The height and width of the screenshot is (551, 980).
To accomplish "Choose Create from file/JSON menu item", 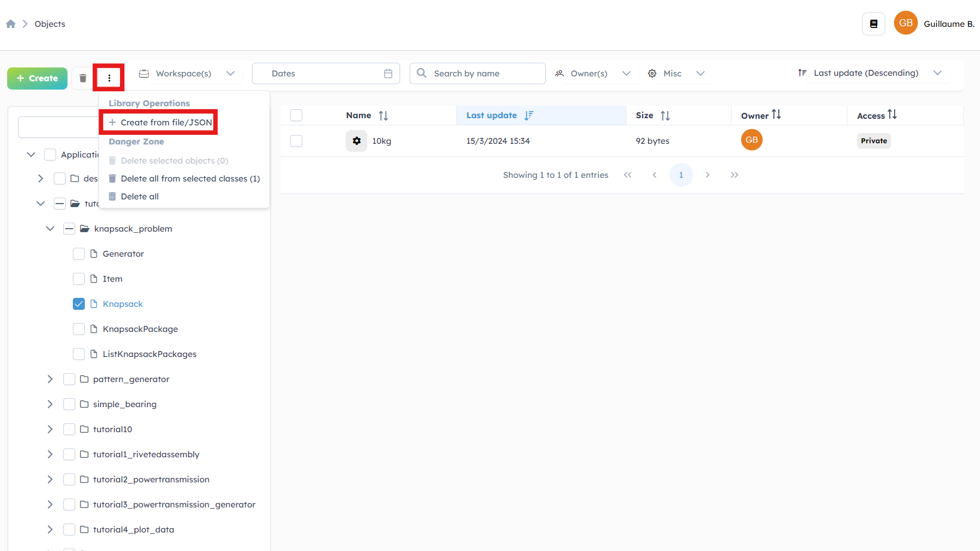I will 160,122.
